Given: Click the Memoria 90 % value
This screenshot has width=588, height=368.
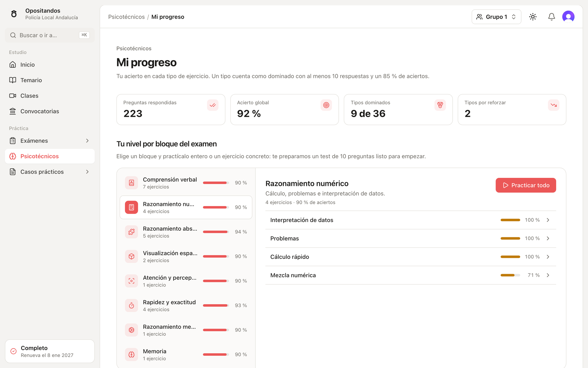Looking at the screenshot, I should (x=241, y=355).
